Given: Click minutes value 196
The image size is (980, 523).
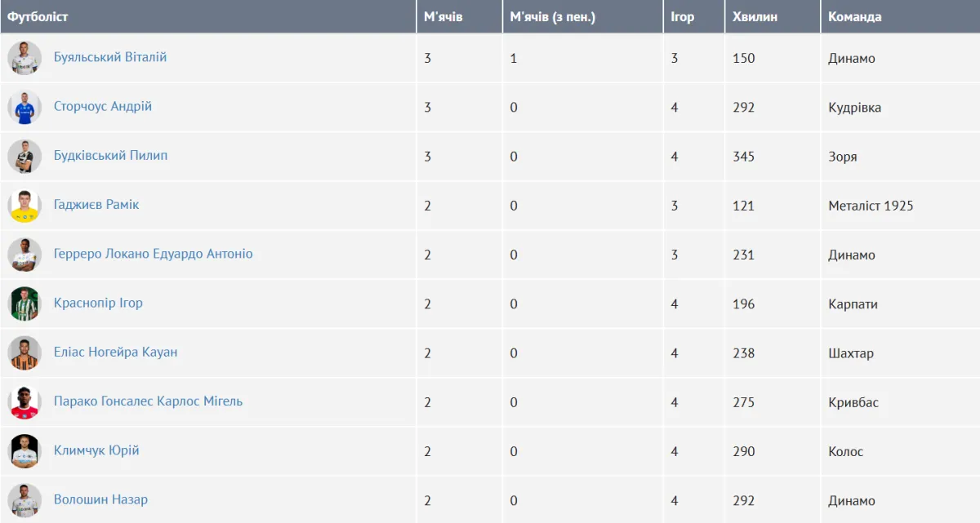Looking at the screenshot, I should pyautogui.click(x=744, y=304).
